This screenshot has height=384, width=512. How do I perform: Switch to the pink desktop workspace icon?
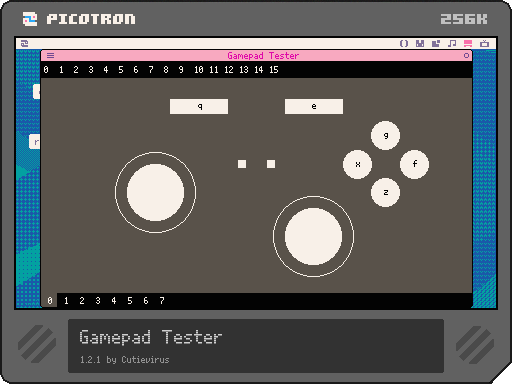pyautogui.click(x=468, y=43)
